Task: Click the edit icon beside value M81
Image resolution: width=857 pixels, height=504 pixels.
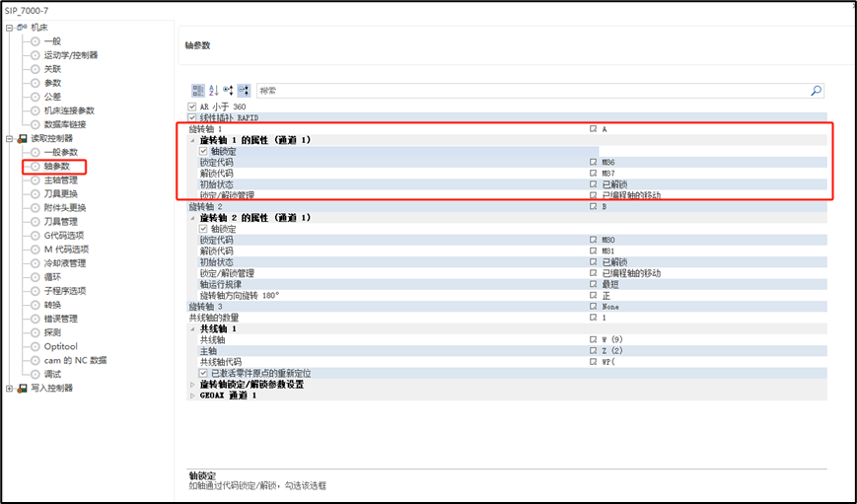Action: click(593, 251)
